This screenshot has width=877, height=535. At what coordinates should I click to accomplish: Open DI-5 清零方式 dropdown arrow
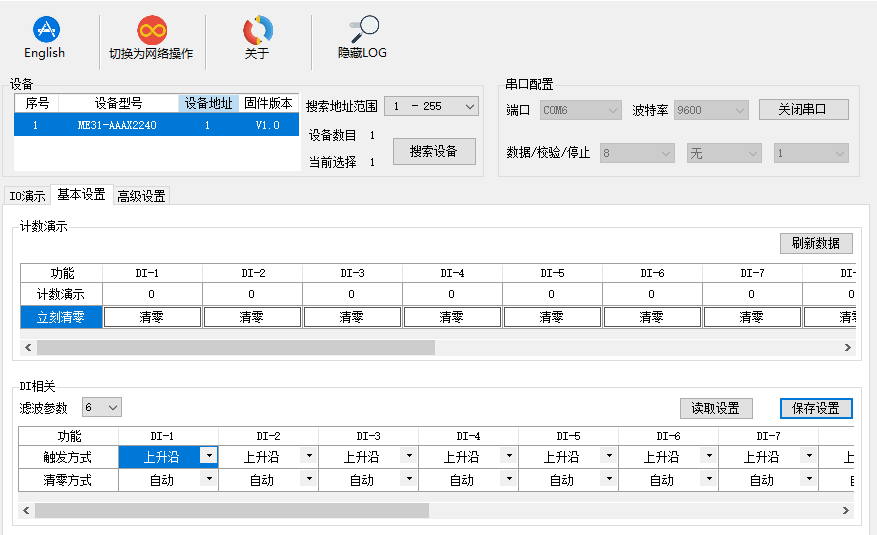click(x=609, y=479)
